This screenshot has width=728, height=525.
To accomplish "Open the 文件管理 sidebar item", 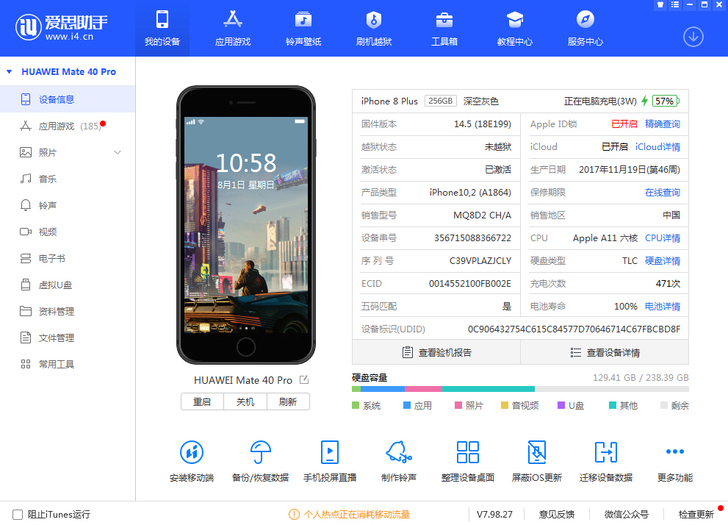I will point(68,337).
